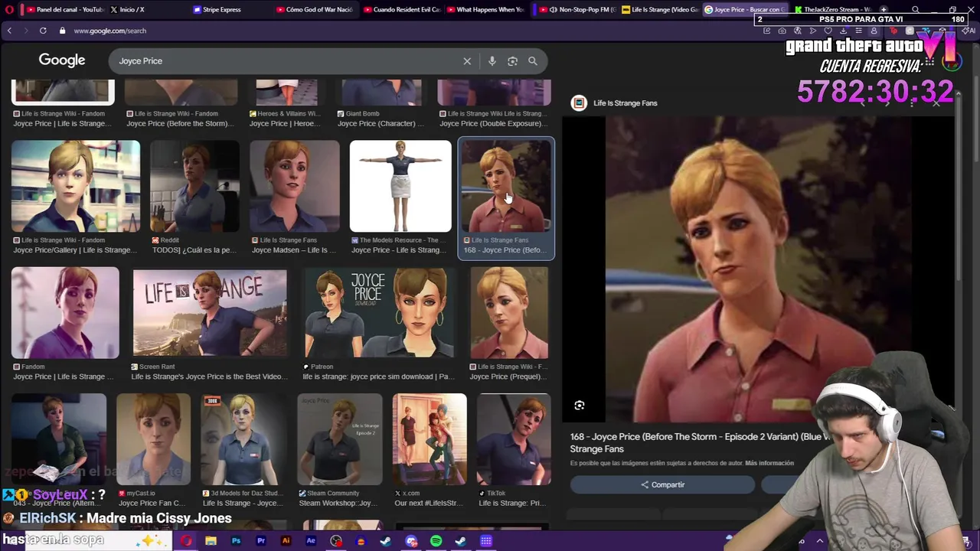Open the Opera GX taskbar icon
Viewport: 980px width, 551px height.
tap(186, 541)
